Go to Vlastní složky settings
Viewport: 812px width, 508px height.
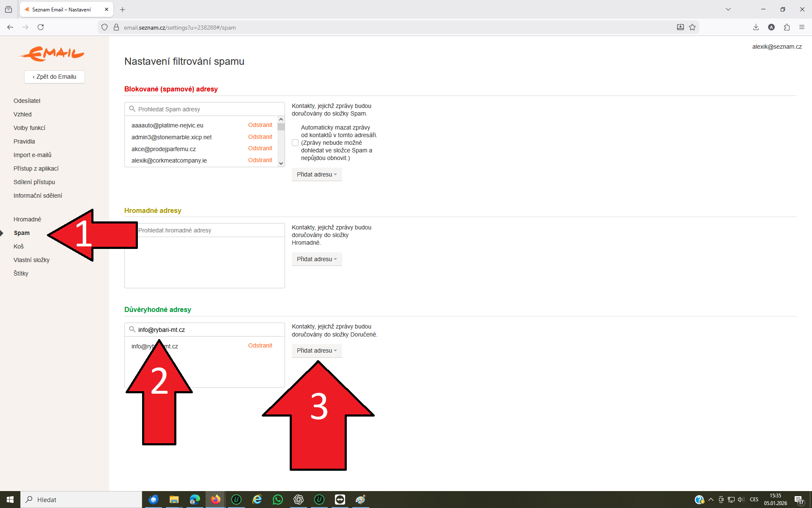(31, 260)
